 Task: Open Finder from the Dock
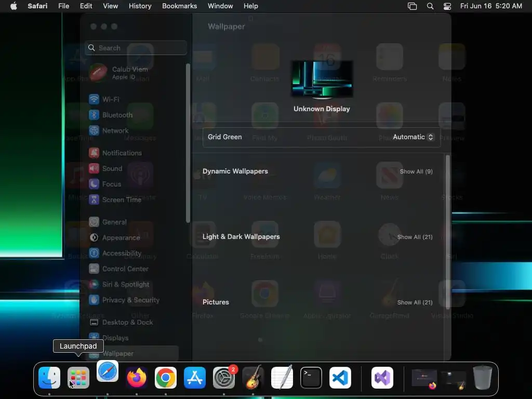pos(49,378)
